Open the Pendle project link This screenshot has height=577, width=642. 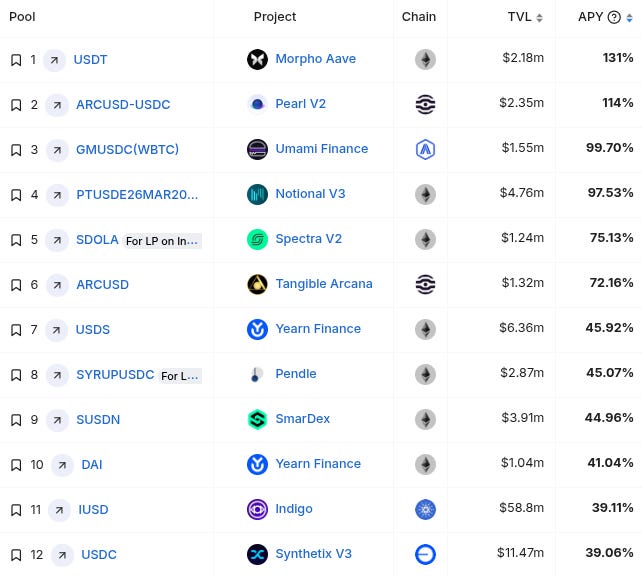click(296, 374)
